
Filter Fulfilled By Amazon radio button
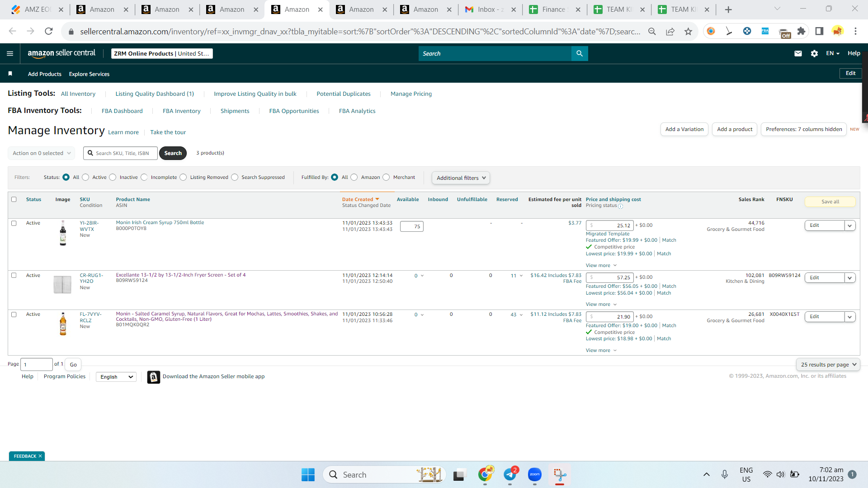click(354, 177)
